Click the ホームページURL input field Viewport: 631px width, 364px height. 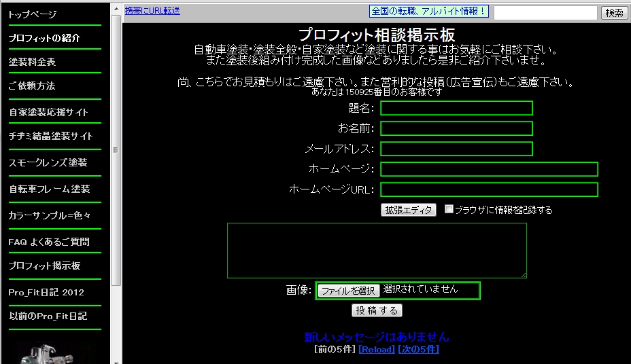489,189
